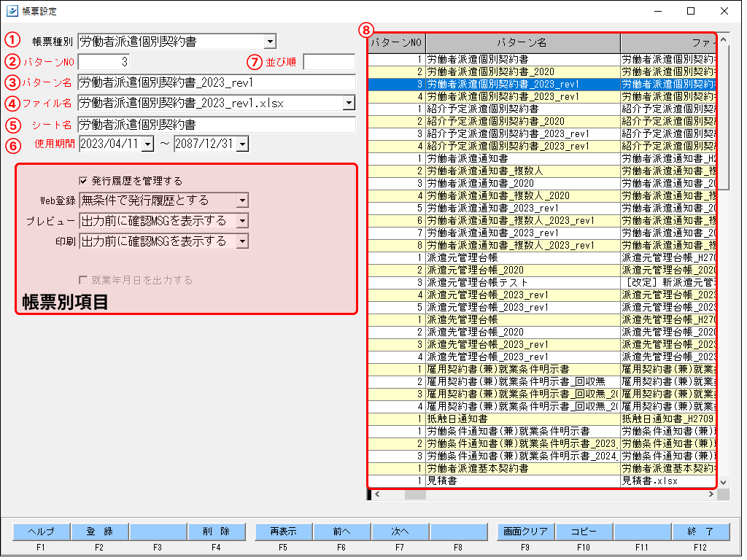The height and width of the screenshot is (560, 747).
Task: Click the 並び順 input field
Action: (x=328, y=62)
